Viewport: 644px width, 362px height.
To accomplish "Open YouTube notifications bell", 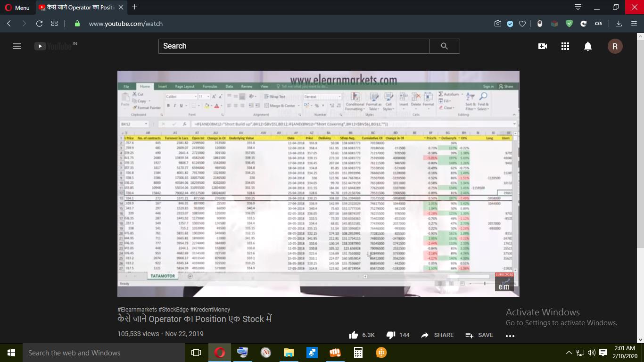I will pyautogui.click(x=587, y=46).
